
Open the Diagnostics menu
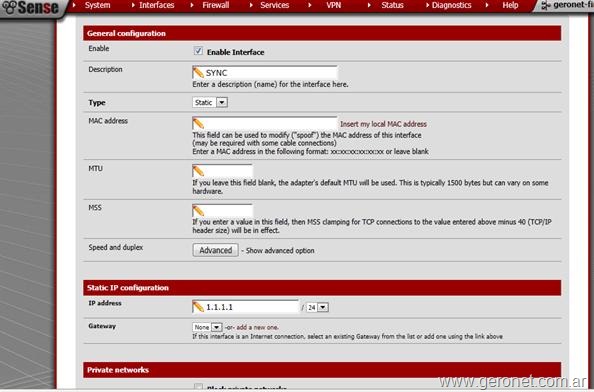(452, 5)
